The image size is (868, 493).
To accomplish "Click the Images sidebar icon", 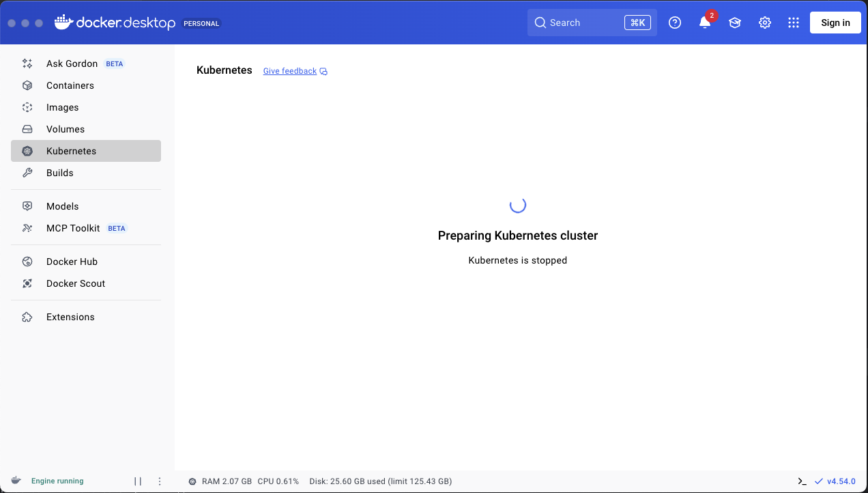I will click(27, 107).
